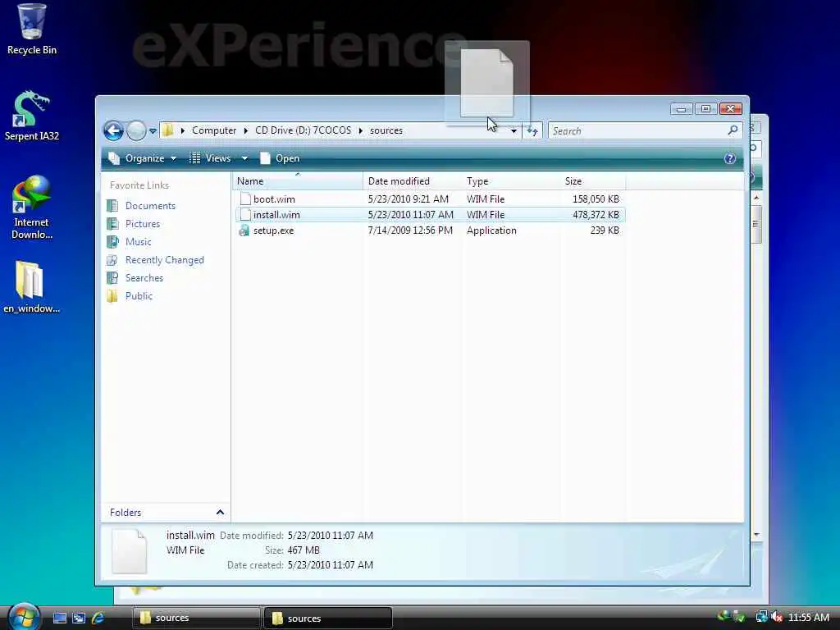
Task: Click the Music icon in sidebar
Action: [x=112, y=242]
